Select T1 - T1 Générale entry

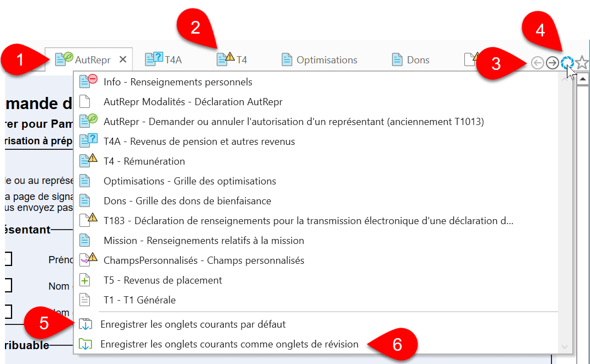[x=139, y=300]
